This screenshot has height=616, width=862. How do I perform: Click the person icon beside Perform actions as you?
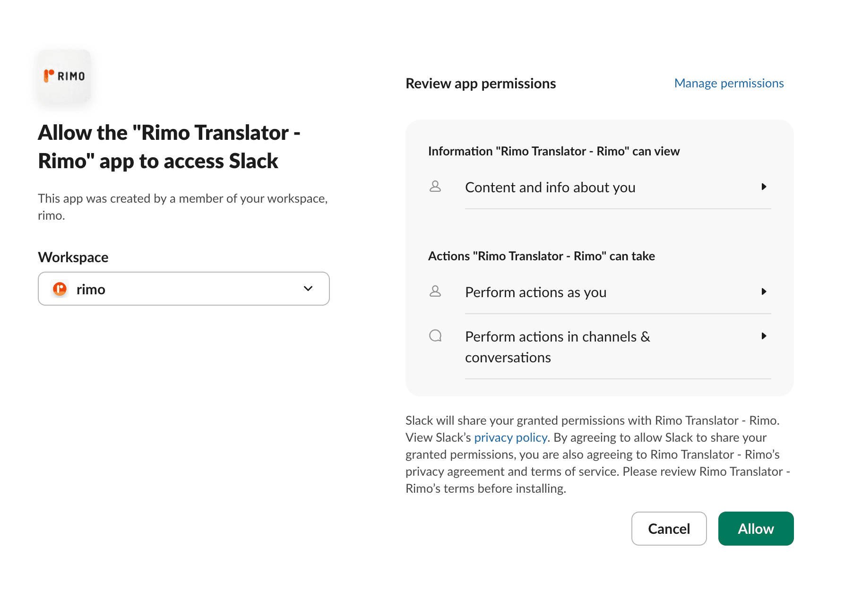click(435, 291)
